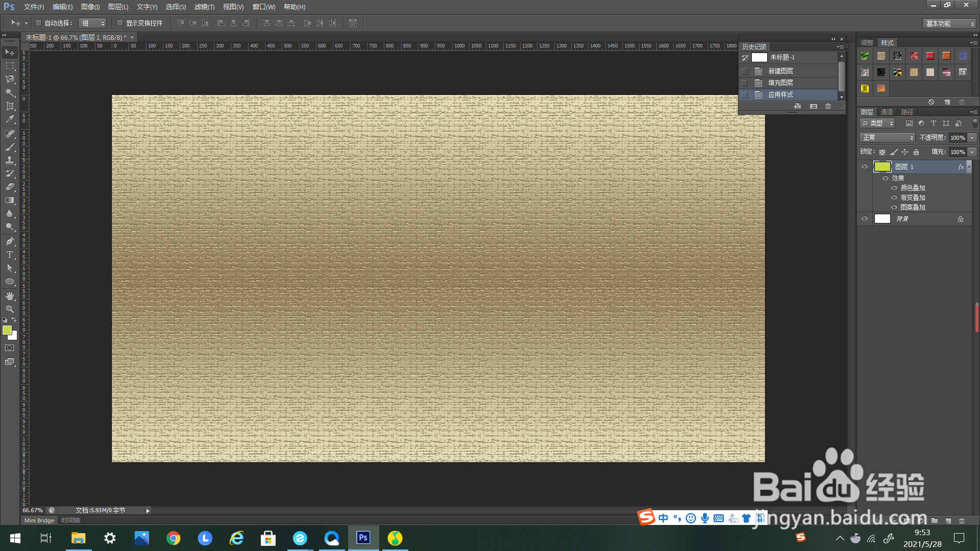Open the 滤镜(T) menu
This screenshot has height=551, width=980.
204,7
